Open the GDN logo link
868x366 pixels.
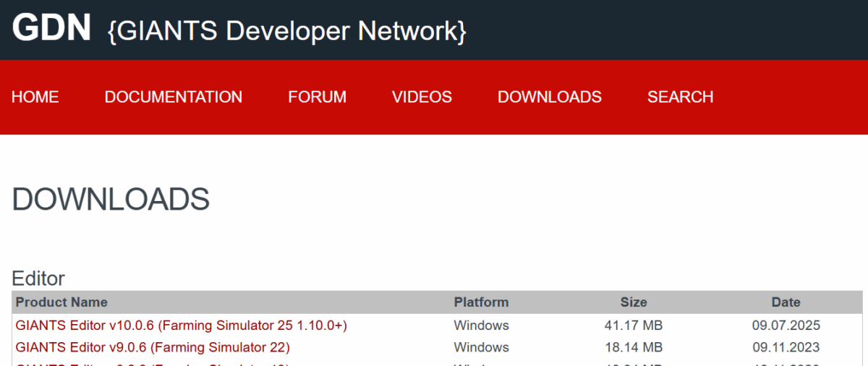[x=51, y=28]
